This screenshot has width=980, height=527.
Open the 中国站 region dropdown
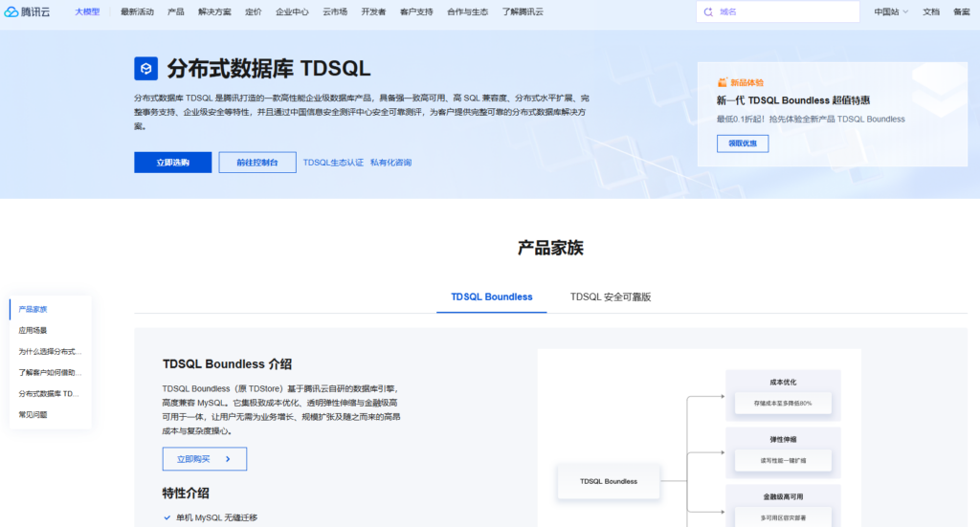[891, 11]
